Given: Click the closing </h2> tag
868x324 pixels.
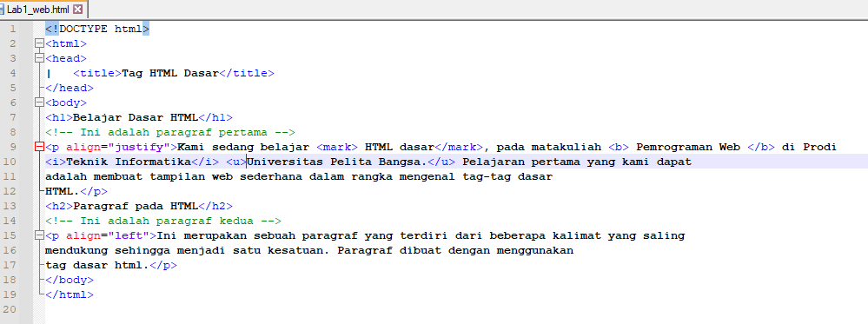Looking at the screenshot, I should (215, 206).
